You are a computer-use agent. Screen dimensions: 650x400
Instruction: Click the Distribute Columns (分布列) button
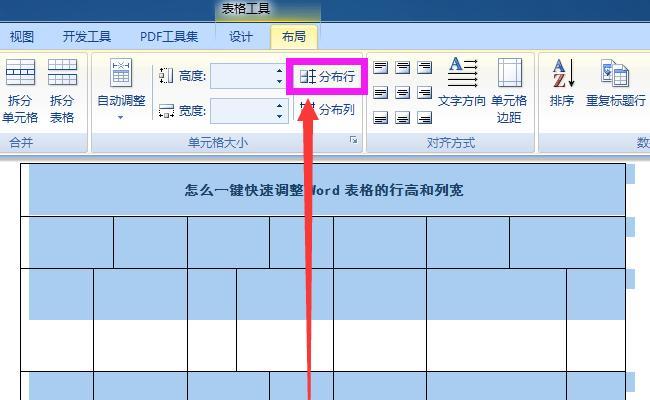point(327,109)
